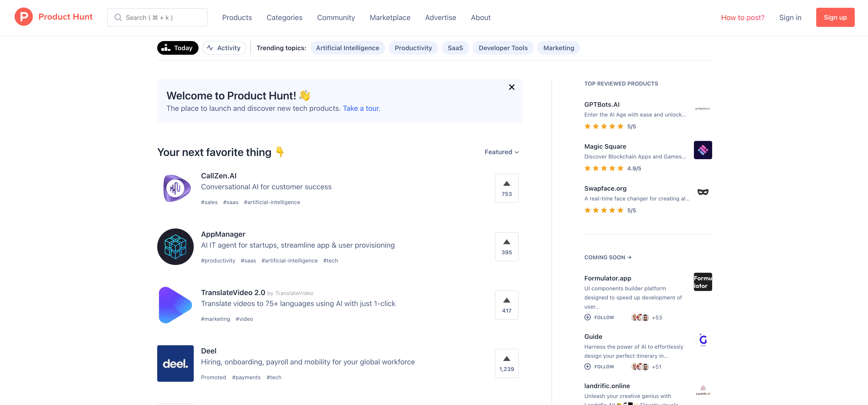Open the Take a tour link
The image size is (868, 405).
click(x=361, y=108)
